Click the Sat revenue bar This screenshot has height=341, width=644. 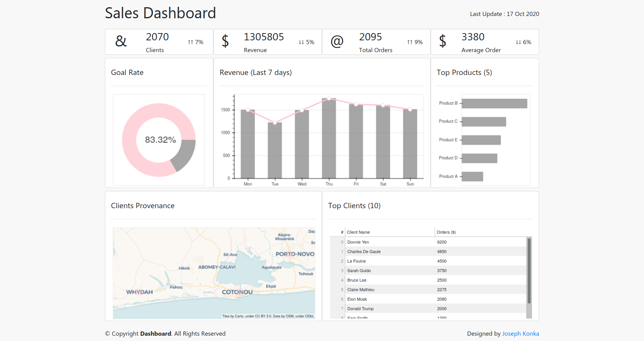click(383, 142)
